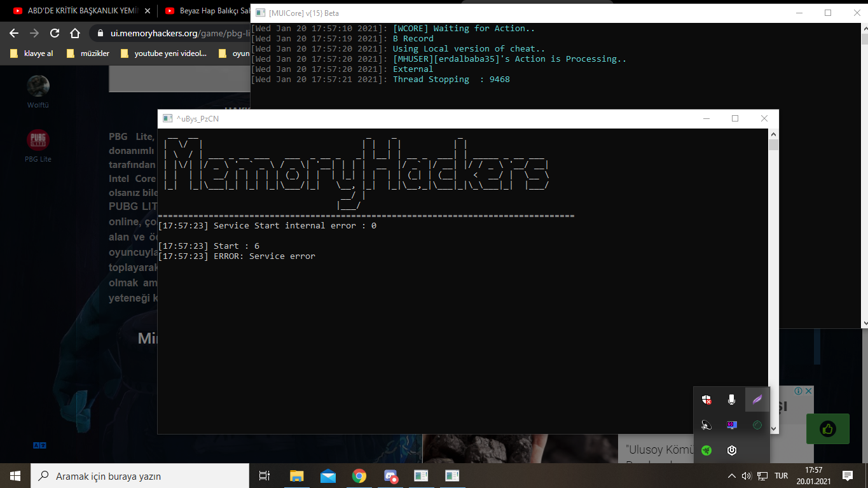
Task: Click the ^uBys_PzCN console scrollbar up arrow
Action: [773, 134]
